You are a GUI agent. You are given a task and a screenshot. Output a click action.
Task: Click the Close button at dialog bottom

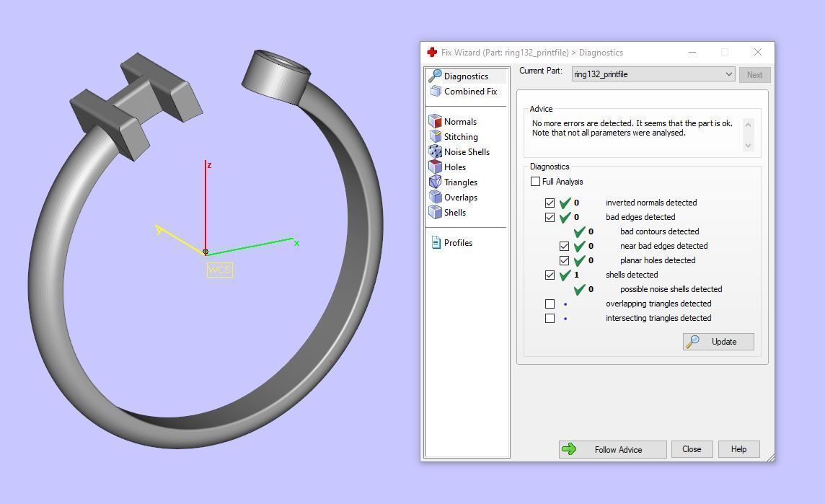point(692,449)
